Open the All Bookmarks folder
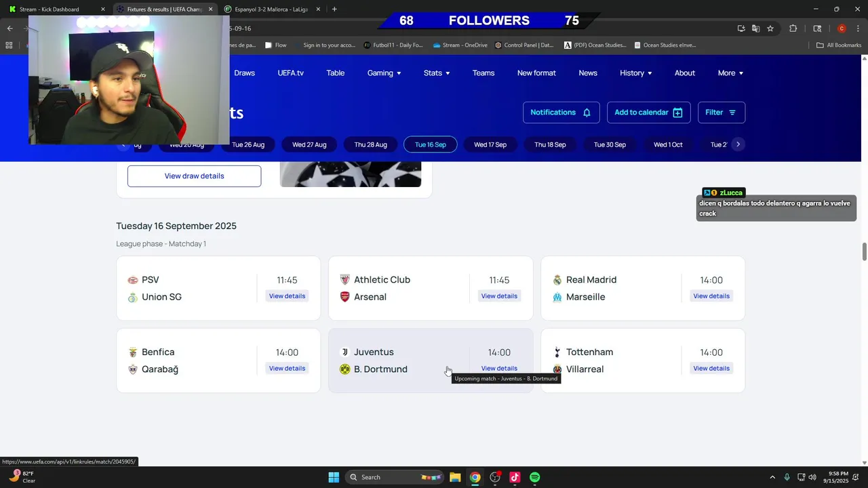The height and width of the screenshot is (488, 868). tap(839, 45)
